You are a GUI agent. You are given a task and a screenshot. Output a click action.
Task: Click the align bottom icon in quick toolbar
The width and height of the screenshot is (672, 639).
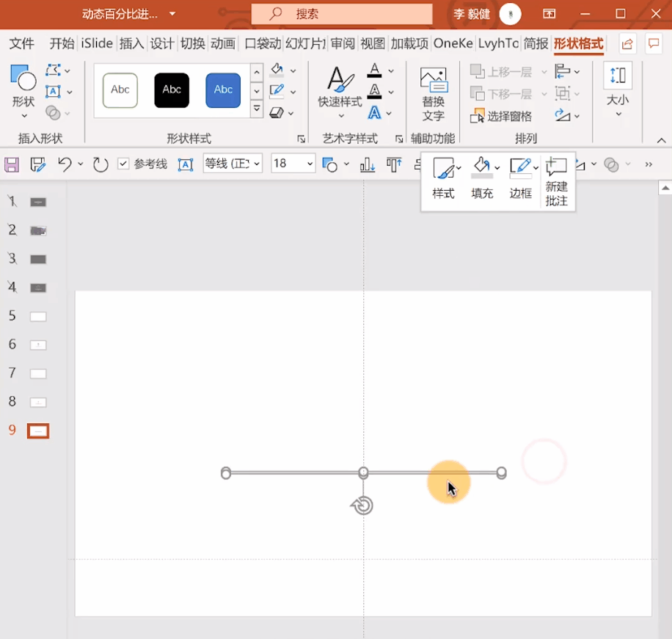pyautogui.click(x=368, y=164)
